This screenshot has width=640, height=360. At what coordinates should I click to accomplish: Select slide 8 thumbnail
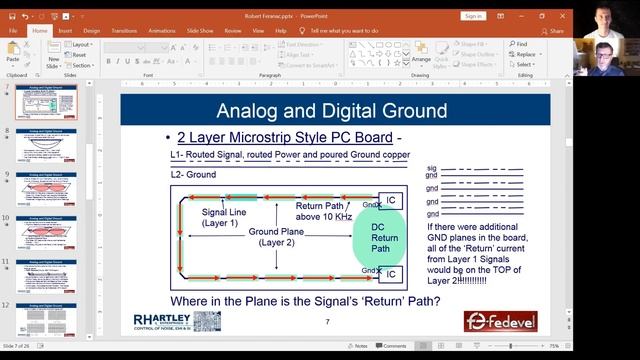tap(46, 145)
